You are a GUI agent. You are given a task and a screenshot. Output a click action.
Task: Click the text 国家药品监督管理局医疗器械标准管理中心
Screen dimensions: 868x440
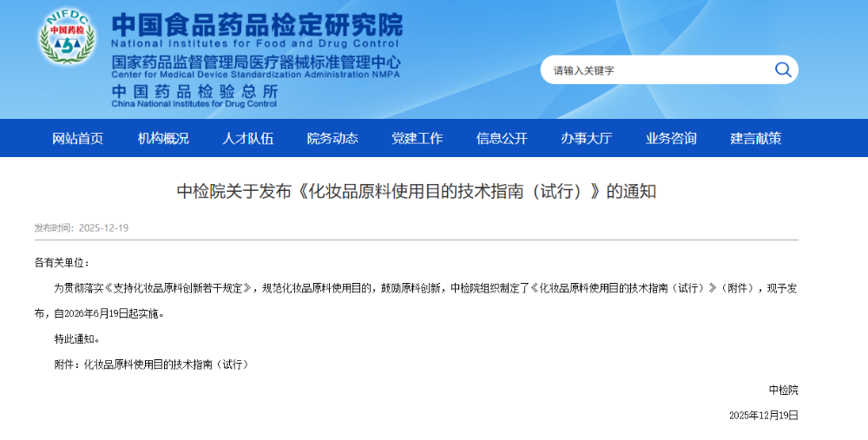coord(256,62)
